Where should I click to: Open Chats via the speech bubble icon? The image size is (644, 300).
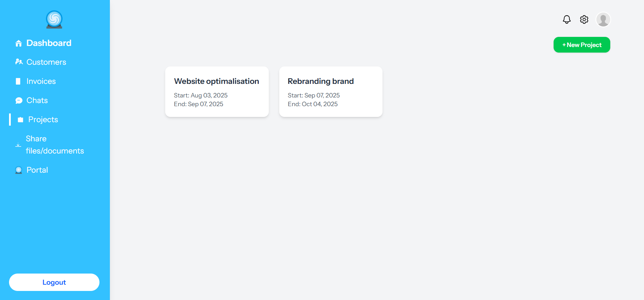(x=19, y=100)
